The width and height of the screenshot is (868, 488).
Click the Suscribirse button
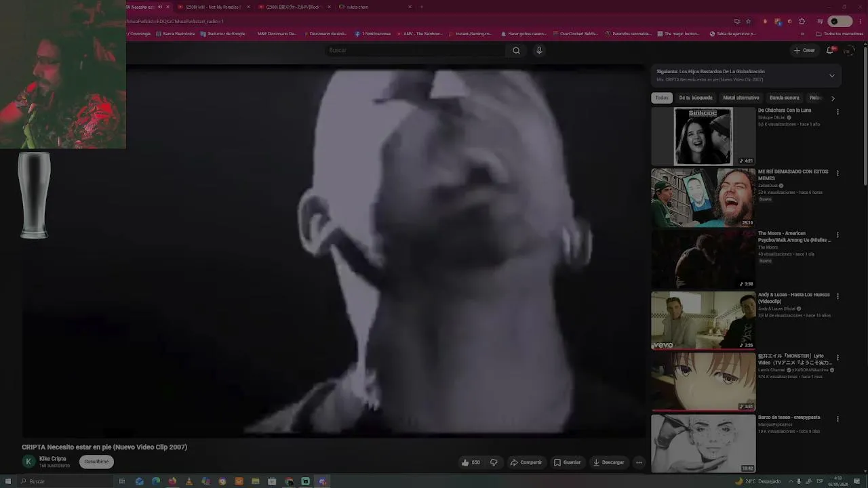(x=96, y=462)
